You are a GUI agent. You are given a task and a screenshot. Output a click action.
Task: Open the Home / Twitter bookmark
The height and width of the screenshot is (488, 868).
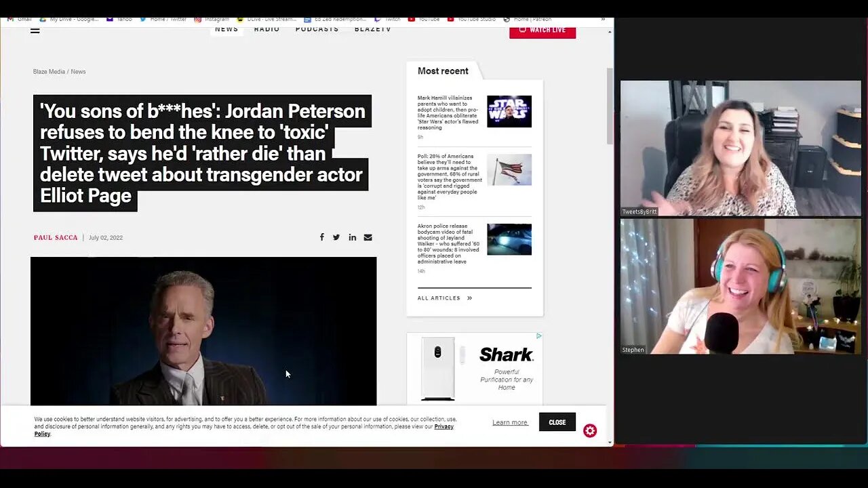[x=163, y=20]
